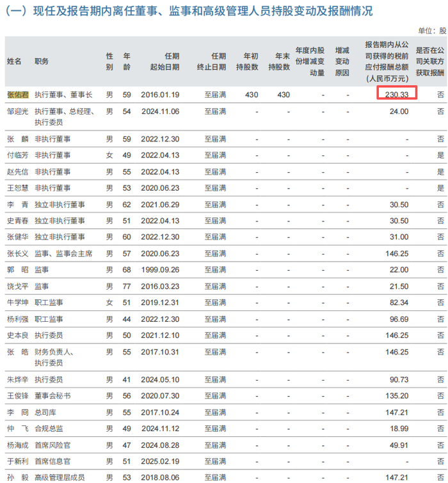Click the remuneration value 82.34
The height and width of the screenshot is (483, 448).
[399, 303]
